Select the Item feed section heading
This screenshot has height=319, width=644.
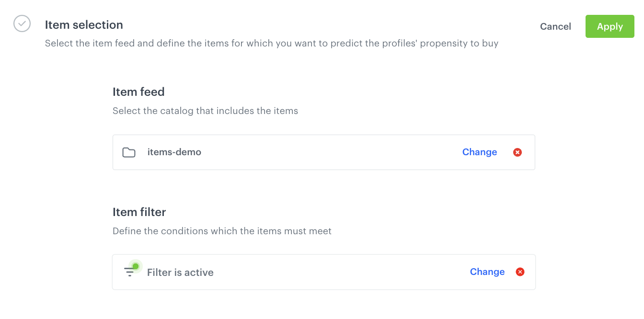click(138, 91)
